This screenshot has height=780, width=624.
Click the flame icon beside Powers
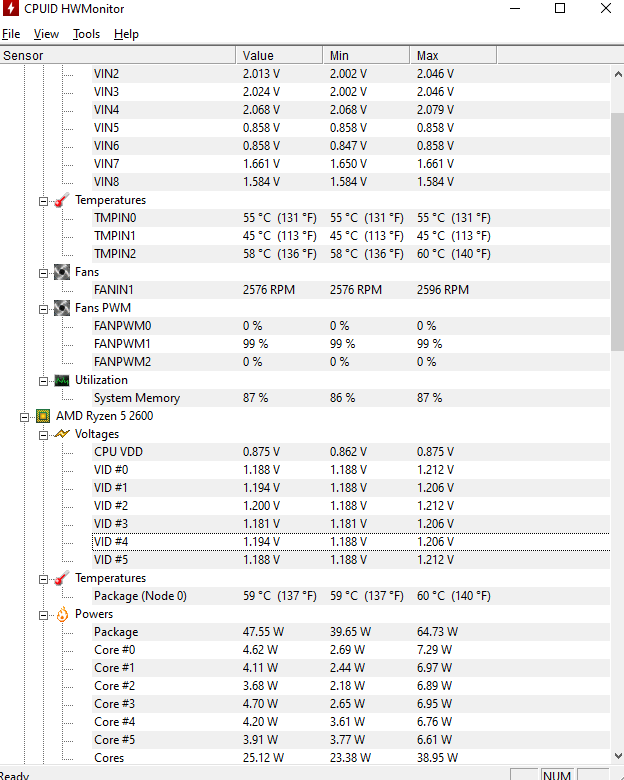click(x=62, y=614)
